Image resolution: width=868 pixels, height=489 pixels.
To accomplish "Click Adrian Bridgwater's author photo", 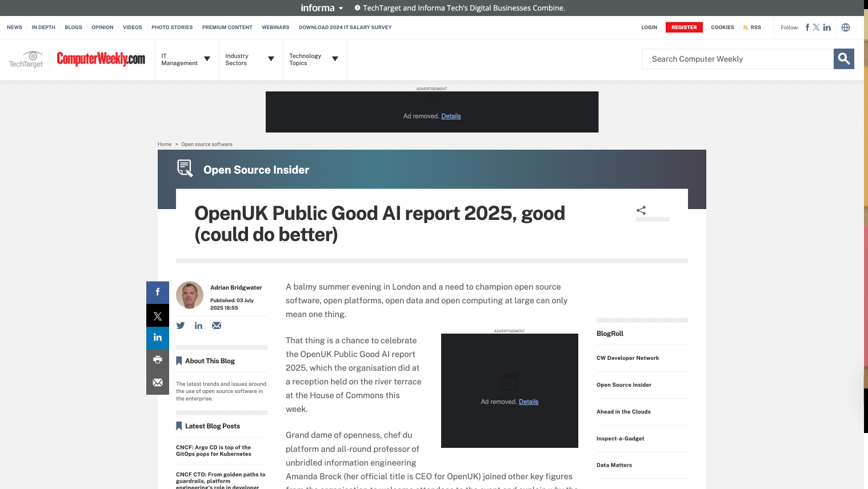I will coord(190,295).
